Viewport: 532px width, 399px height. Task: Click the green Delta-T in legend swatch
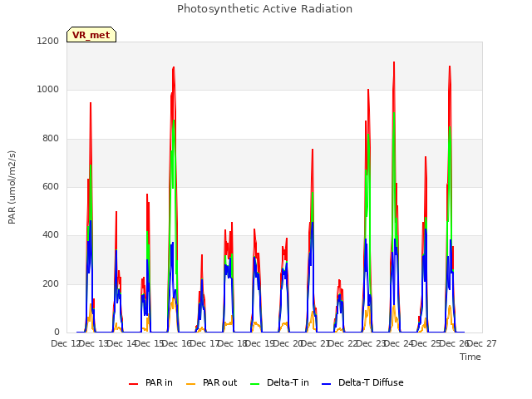pyautogui.click(x=255, y=384)
